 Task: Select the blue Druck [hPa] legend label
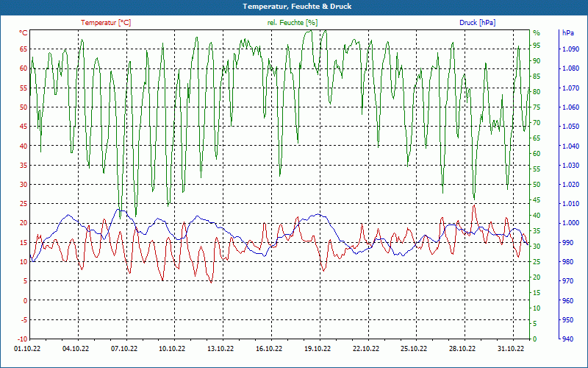pyautogui.click(x=477, y=23)
